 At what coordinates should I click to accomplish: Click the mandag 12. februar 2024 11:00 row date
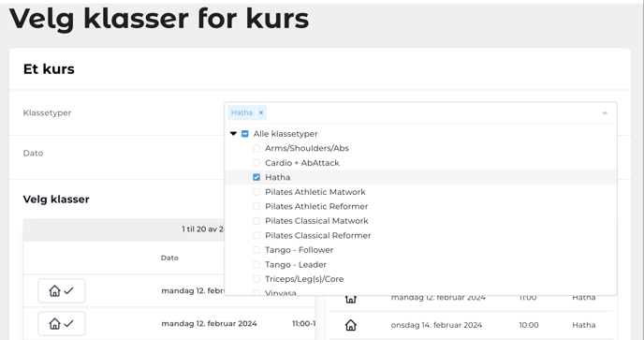point(209,323)
